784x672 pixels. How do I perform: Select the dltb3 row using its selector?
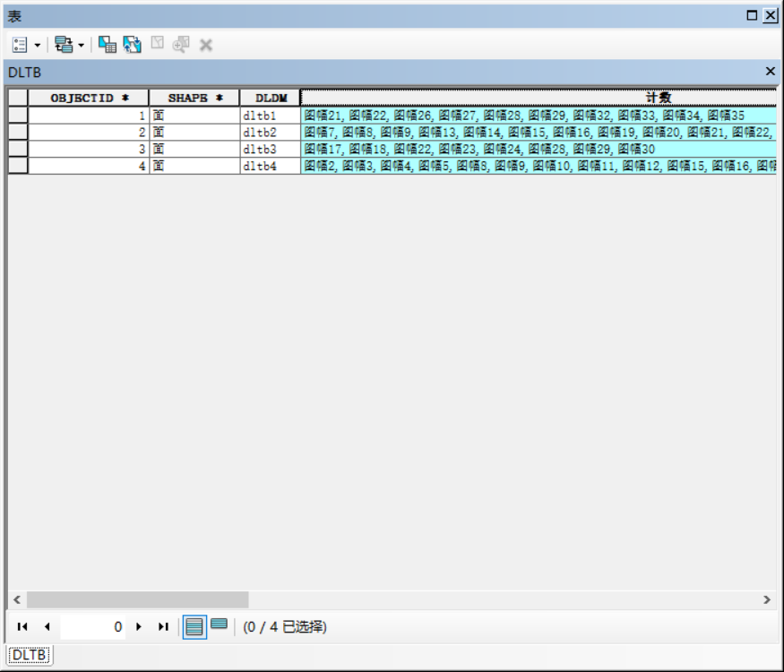click(x=18, y=149)
